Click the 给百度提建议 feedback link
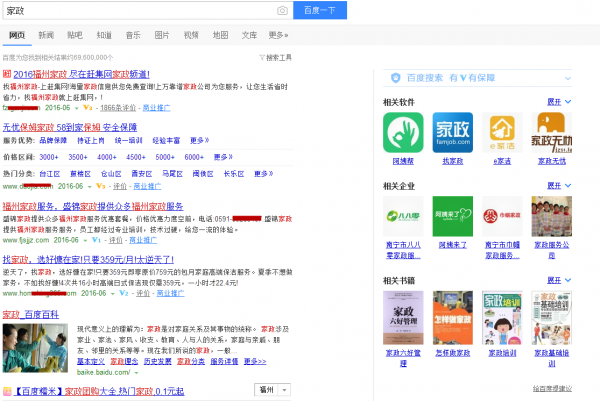The height and width of the screenshot is (401, 600). pyautogui.click(x=552, y=388)
